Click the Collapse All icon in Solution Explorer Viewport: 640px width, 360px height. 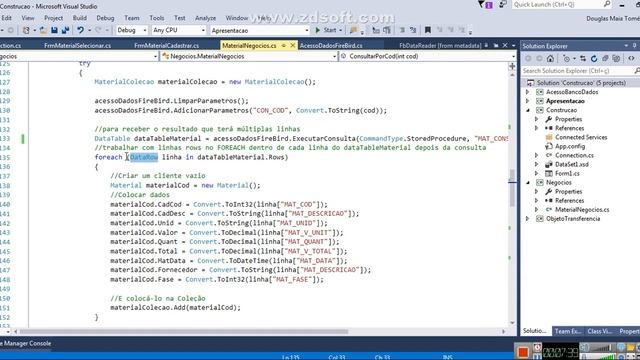coord(605,59)
